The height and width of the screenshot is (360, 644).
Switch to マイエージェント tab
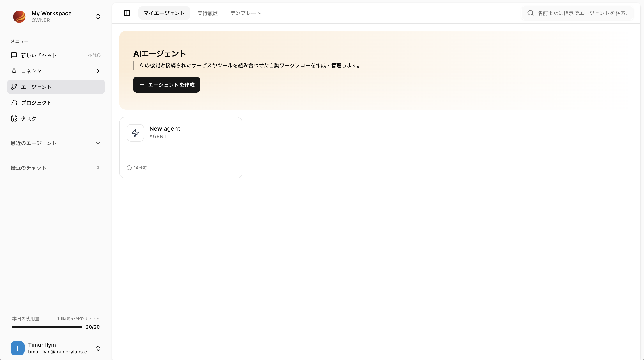pos(164,13)
